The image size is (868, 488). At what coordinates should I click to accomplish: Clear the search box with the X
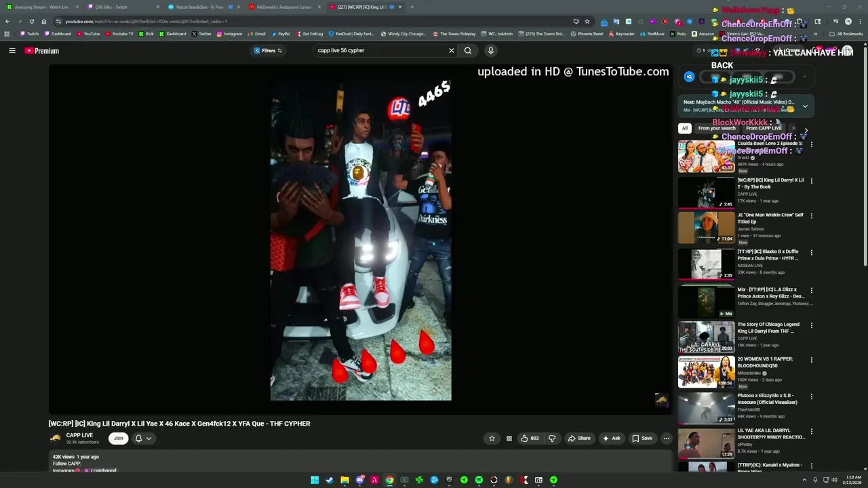(451, 50)
